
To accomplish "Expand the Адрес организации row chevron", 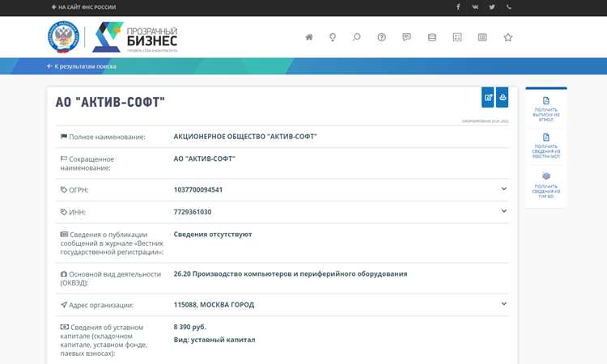I will pos(503,304).
